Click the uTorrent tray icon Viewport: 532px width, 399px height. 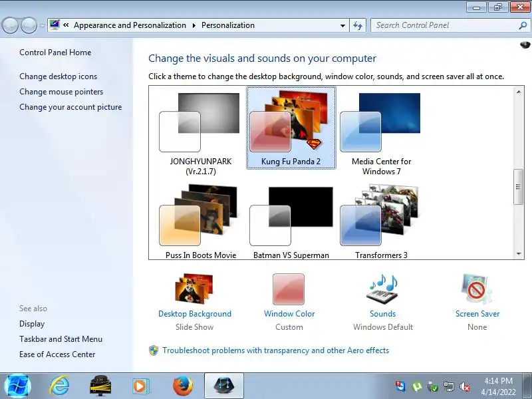point(417,386)
